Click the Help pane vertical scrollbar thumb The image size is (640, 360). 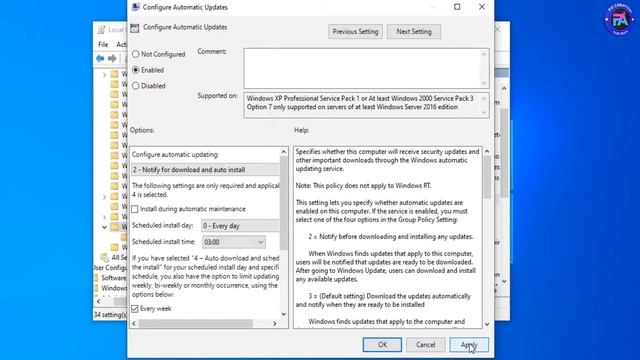click(487, 178)
